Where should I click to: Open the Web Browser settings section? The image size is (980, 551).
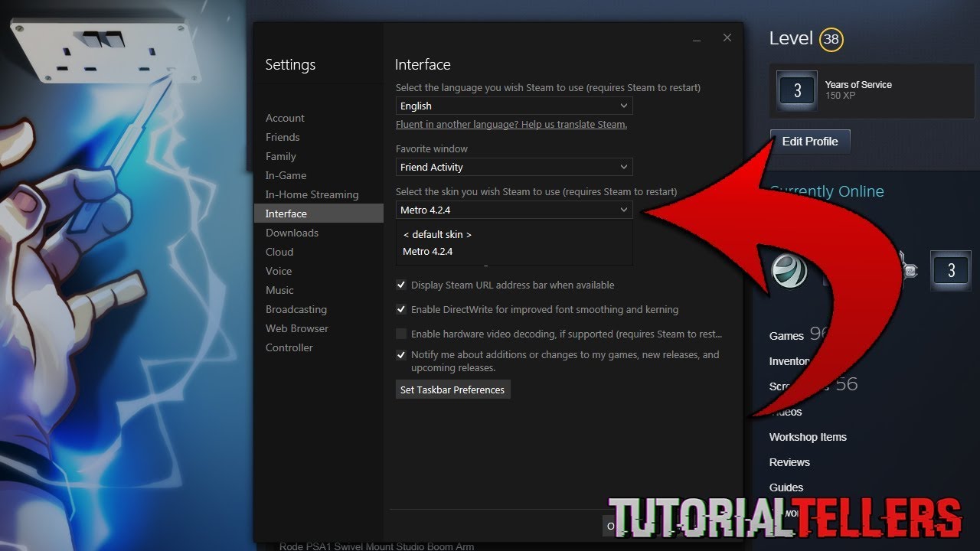pos(297,328)
